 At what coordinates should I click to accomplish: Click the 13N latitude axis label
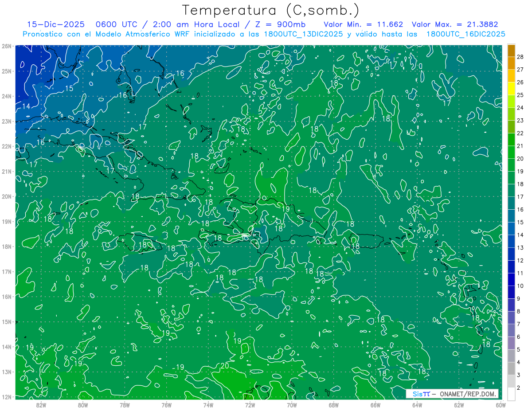click(6, 372)
